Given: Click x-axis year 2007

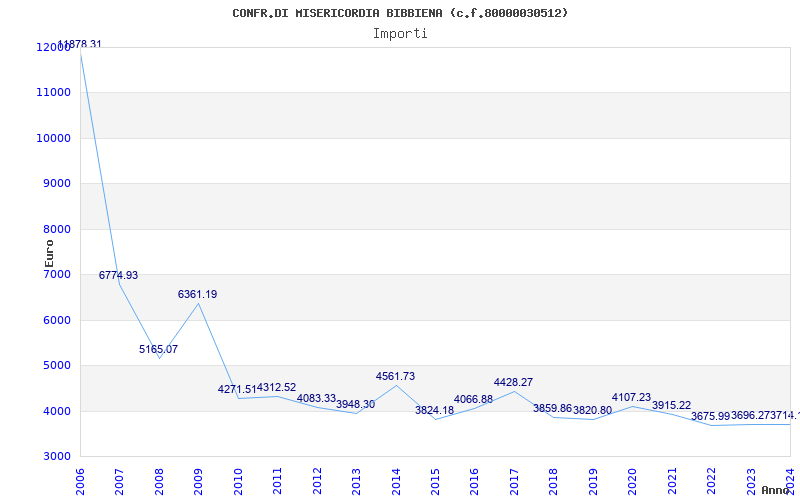Looking at the screenshot, I should 119,481.
